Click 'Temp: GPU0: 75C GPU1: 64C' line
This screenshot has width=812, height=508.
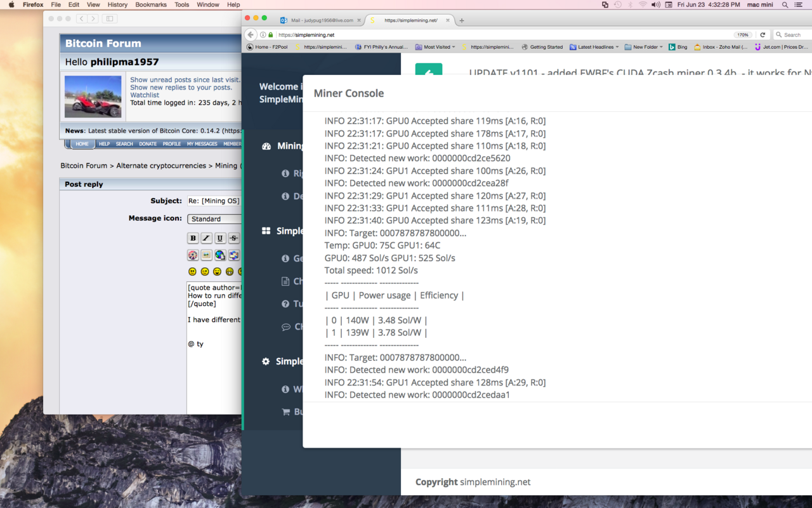point(383,246)
